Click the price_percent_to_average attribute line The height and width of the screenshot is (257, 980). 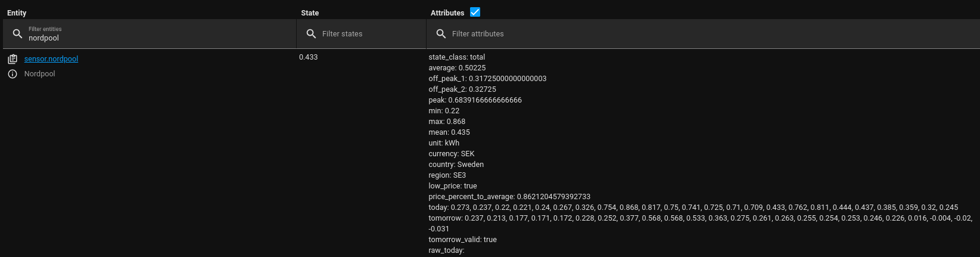(509, 197)
